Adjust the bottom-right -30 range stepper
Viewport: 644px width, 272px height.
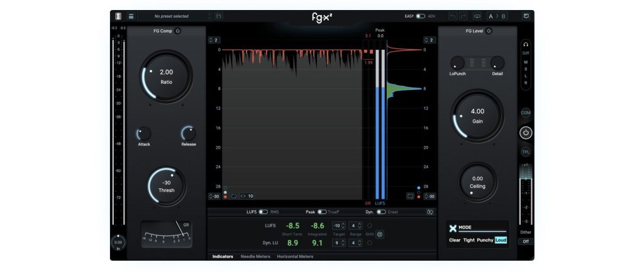[x=430, y=196]
